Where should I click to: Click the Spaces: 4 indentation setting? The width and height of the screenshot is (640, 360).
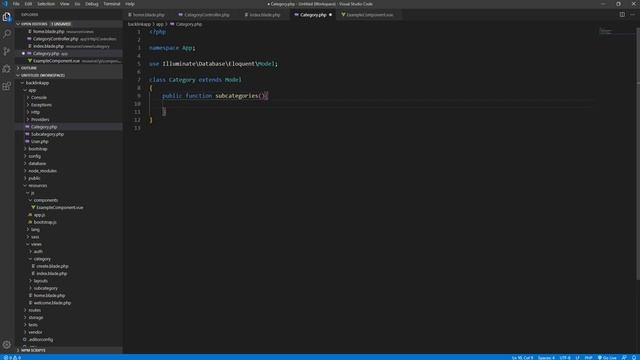[546, 358]
